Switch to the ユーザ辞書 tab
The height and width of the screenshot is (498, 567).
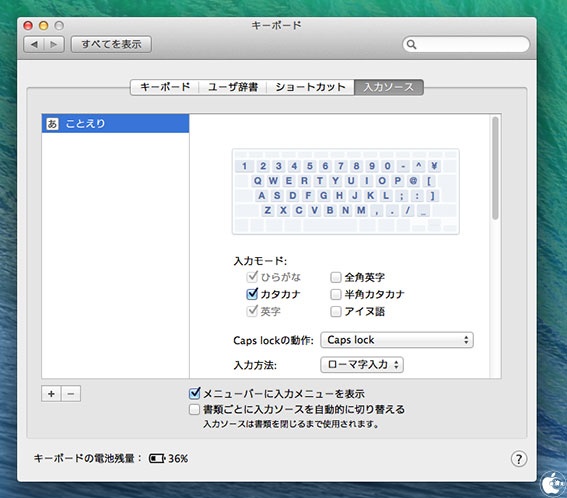click(x=233, y=87)
